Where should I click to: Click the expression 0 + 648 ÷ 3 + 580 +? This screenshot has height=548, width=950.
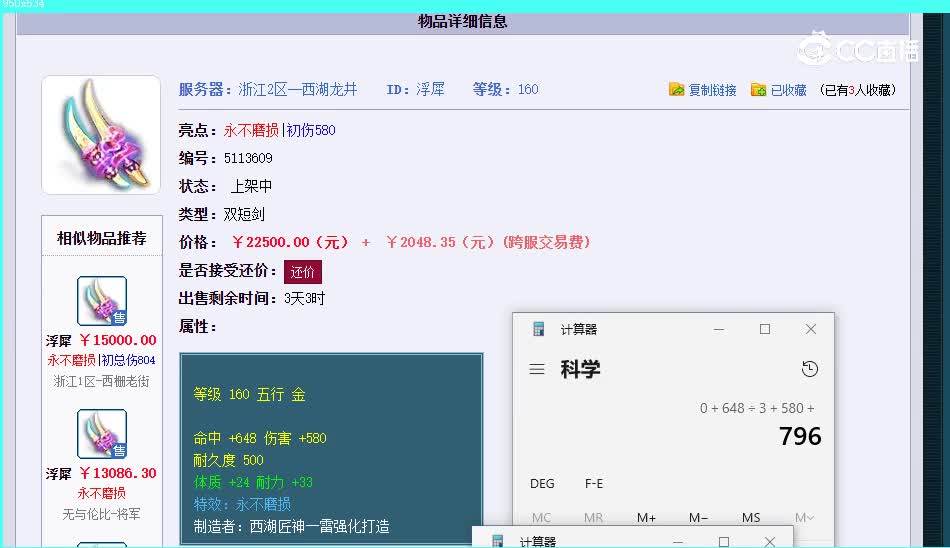[757, 409]
